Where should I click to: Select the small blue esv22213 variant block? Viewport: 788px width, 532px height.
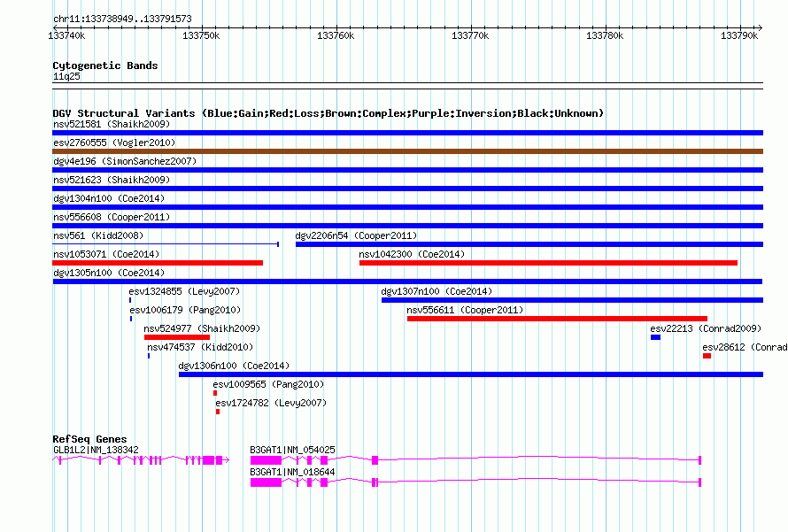coord(655,337)
